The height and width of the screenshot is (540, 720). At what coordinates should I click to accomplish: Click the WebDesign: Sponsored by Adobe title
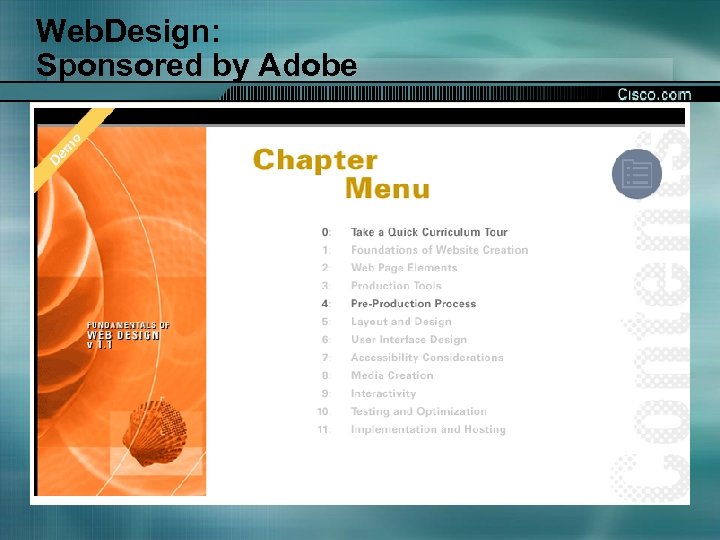tap(197, 48)
